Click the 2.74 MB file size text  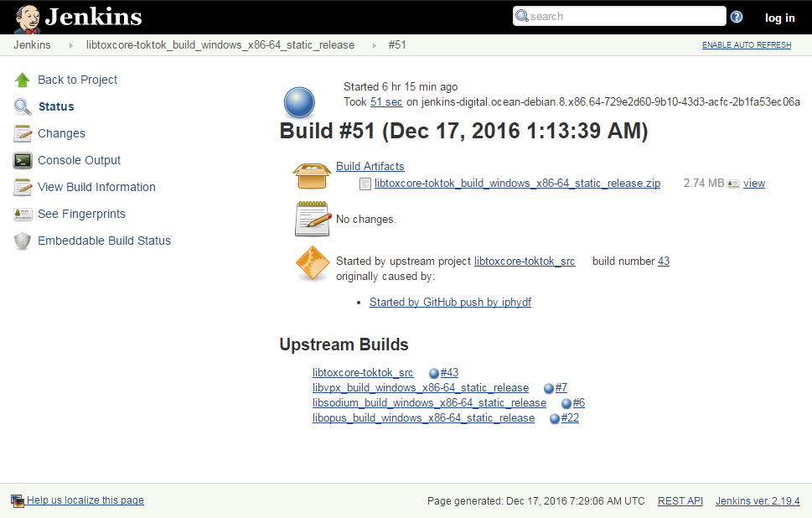coord(704,184)
